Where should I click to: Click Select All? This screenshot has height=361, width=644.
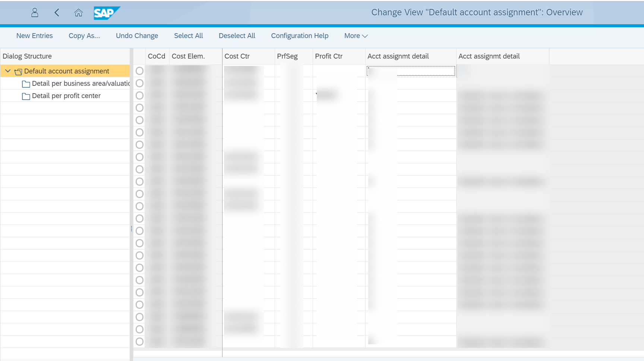tap(189, 36)
